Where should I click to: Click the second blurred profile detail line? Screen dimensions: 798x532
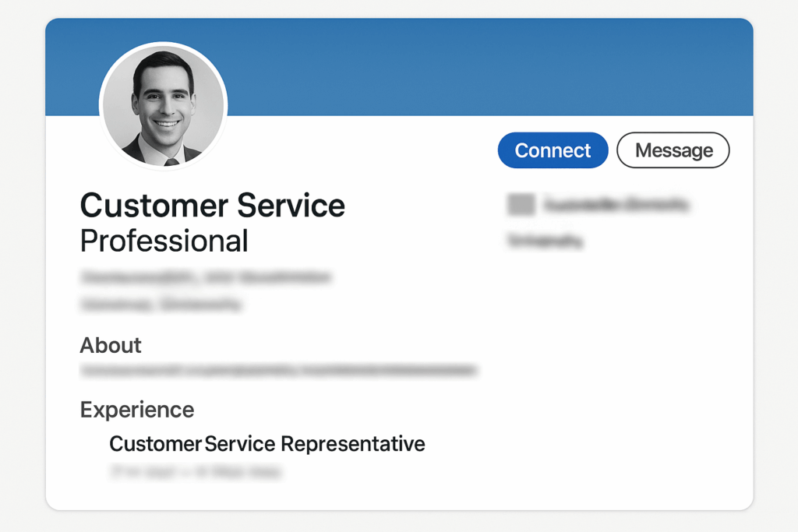161,304
